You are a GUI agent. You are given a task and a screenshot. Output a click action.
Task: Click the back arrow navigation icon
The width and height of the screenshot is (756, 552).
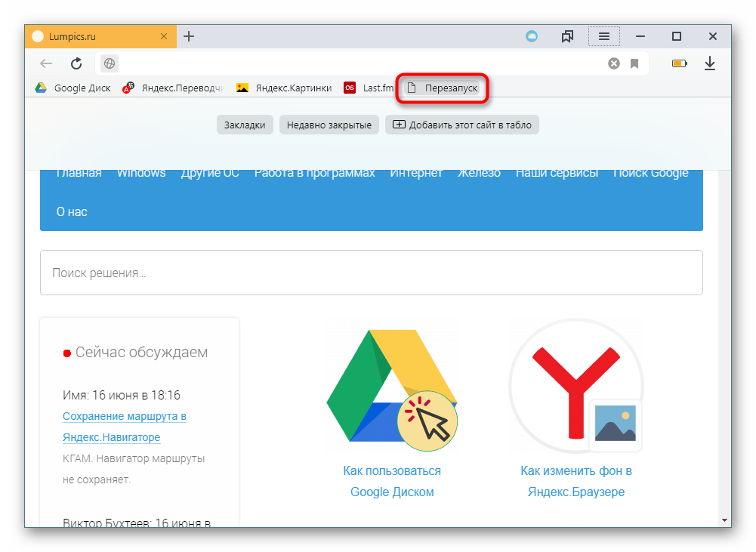point(46,64)
